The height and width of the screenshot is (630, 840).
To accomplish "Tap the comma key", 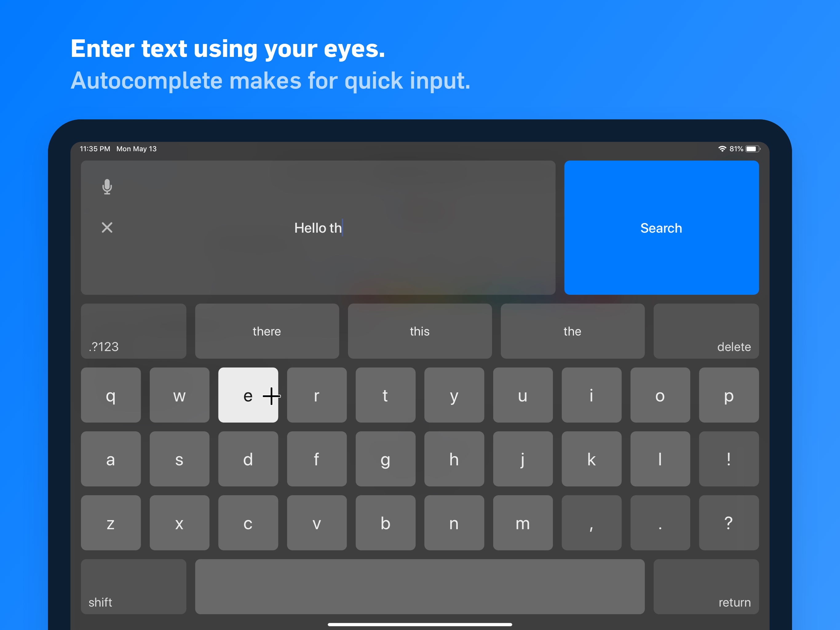I will (592, 522).
